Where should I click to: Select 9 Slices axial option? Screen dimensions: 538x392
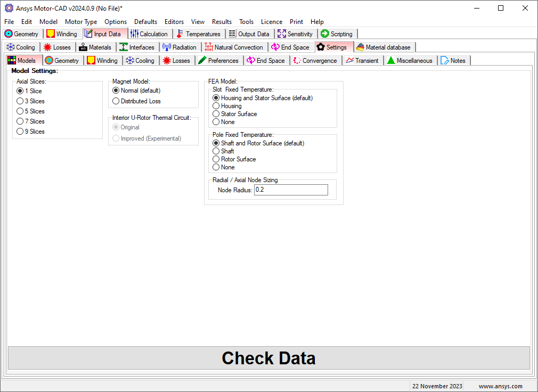point(30,132)
